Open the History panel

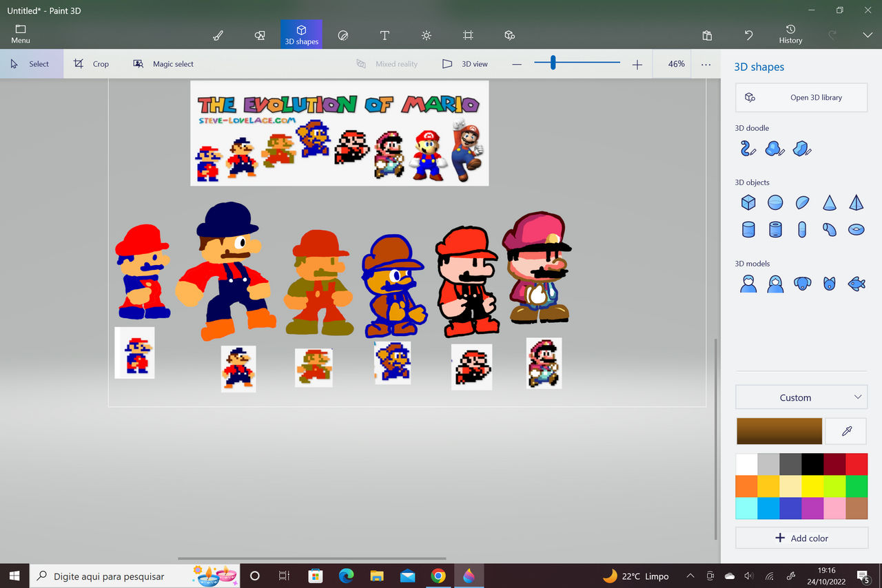(790, 34)
